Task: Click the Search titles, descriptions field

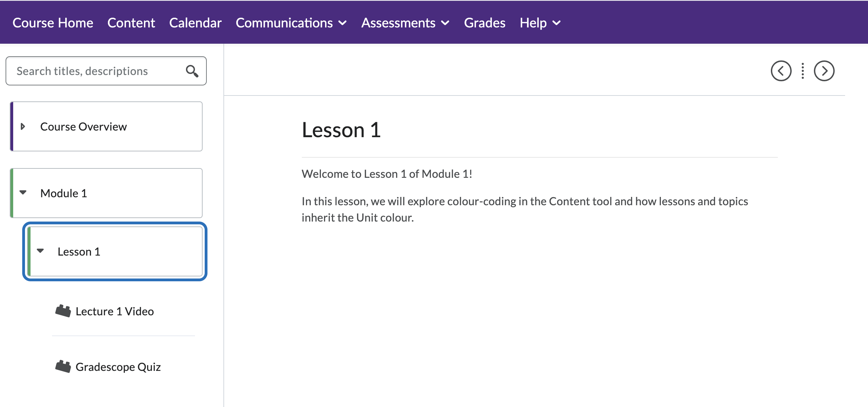Action: tap(106, 71)
